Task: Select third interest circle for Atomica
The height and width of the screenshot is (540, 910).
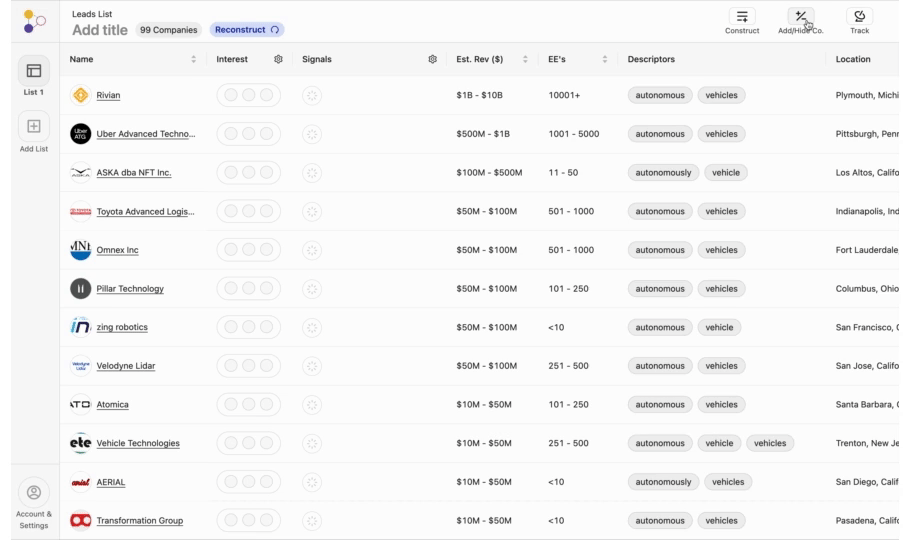Action: (x=266, y=404)
